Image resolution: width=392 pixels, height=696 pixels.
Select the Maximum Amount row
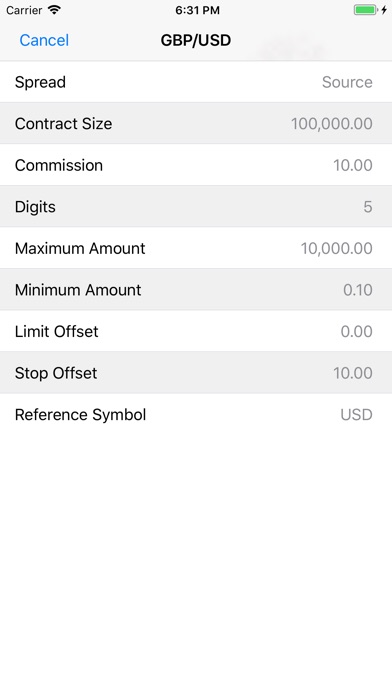click(x=196, y=248)
